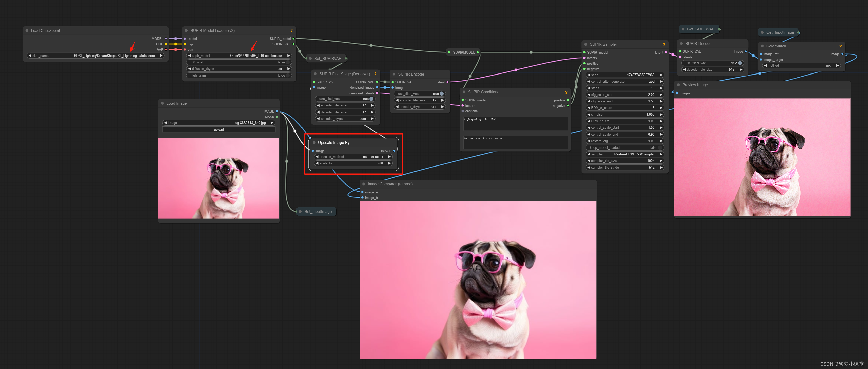The width and height of the screenshot is (868, 369).
Task: Click ColorMatch node help question mark
Action: tap(840, 46)
